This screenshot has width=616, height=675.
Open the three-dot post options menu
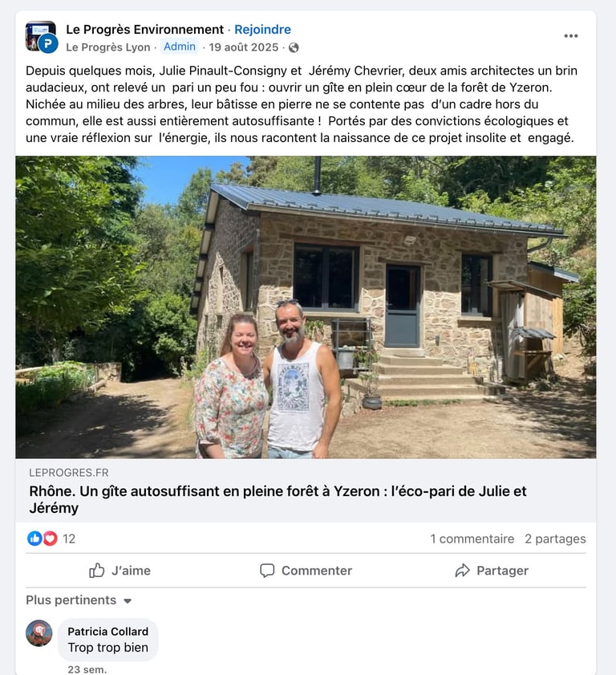click(570, 36)
